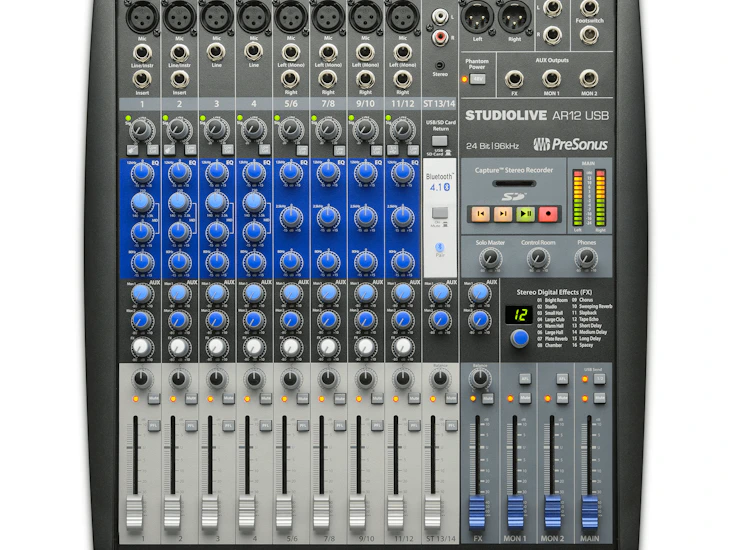732x550 pixels.
Task: Mute channel 1
Action: click(x=154, y=399)
